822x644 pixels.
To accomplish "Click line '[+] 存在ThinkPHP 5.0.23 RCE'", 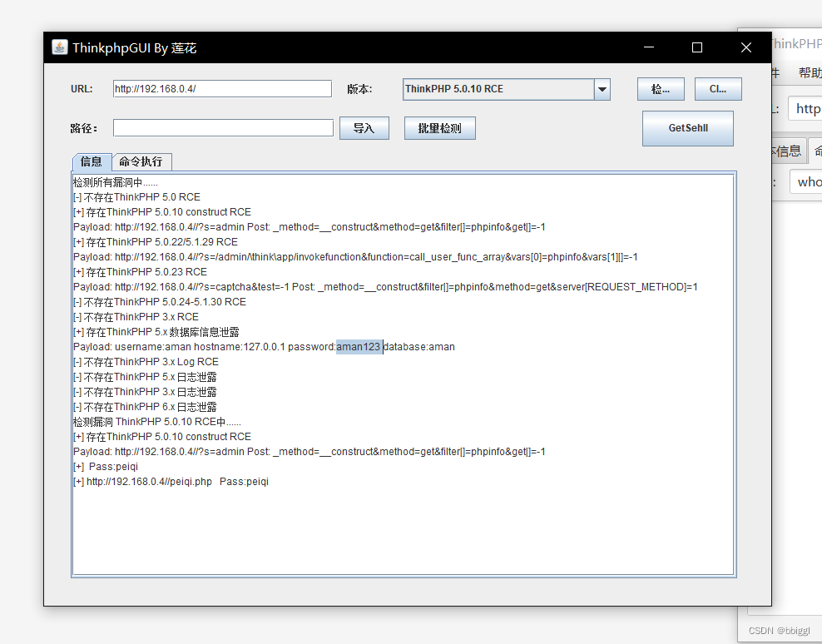I will click(140, 271).
